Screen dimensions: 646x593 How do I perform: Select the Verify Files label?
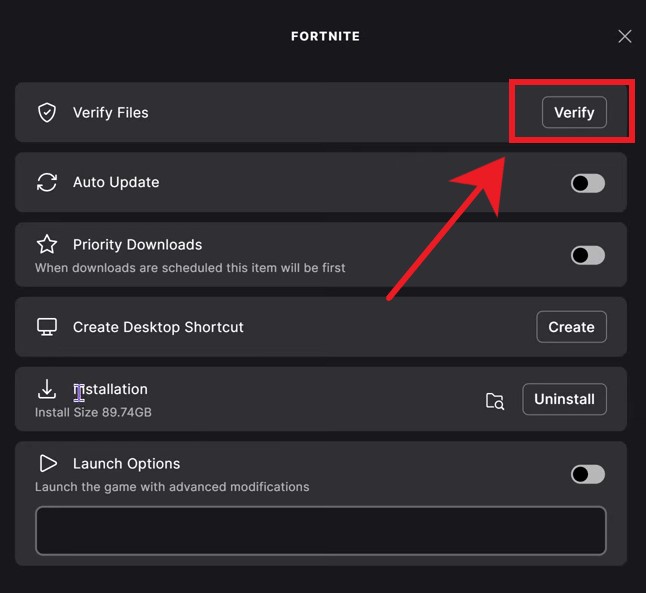click(x=111, y=113)
